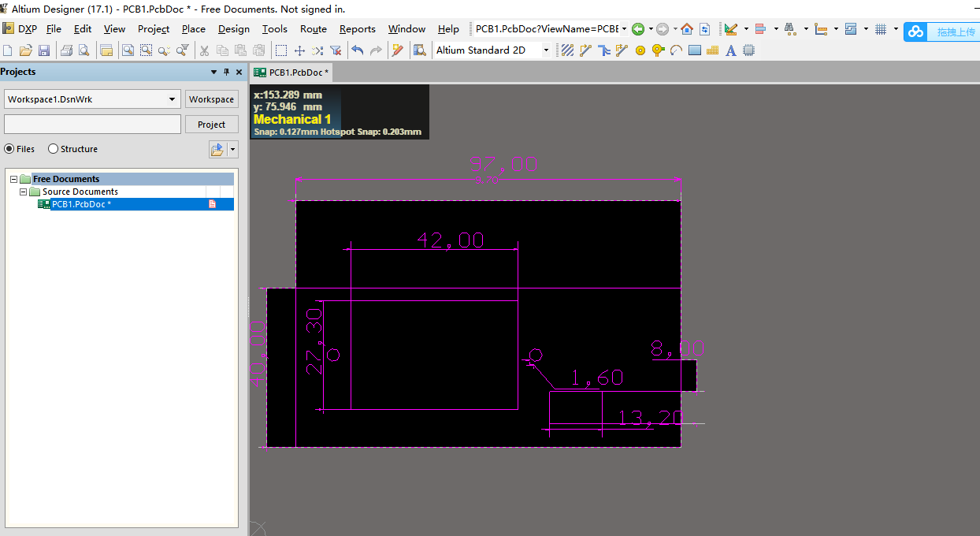The width and height of the screenshot is (980, 536).
Task: Click the Move Selection cross-arrow icon
Action: click(x=299, y=50)
